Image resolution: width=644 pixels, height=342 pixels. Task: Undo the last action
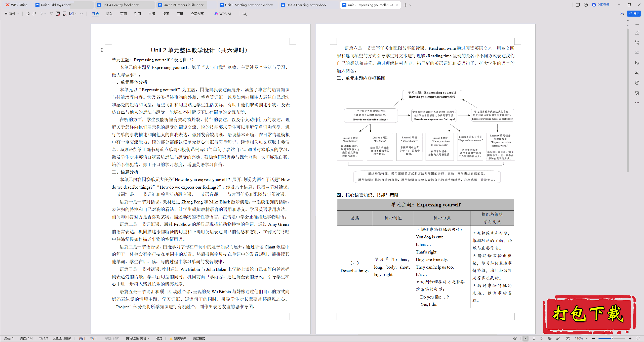pos(41,14)
